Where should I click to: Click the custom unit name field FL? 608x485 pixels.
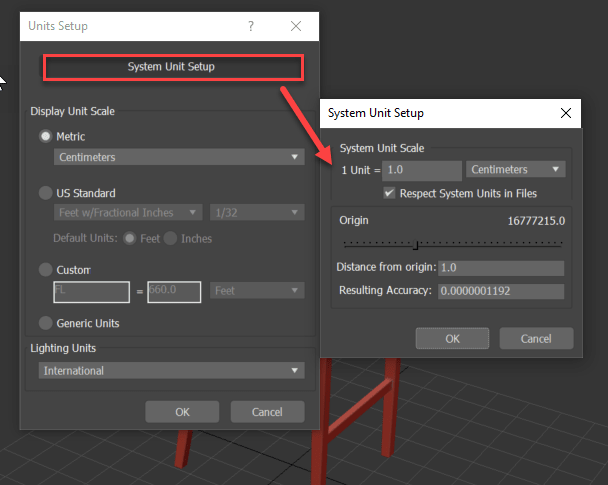(x=92, y=292)
